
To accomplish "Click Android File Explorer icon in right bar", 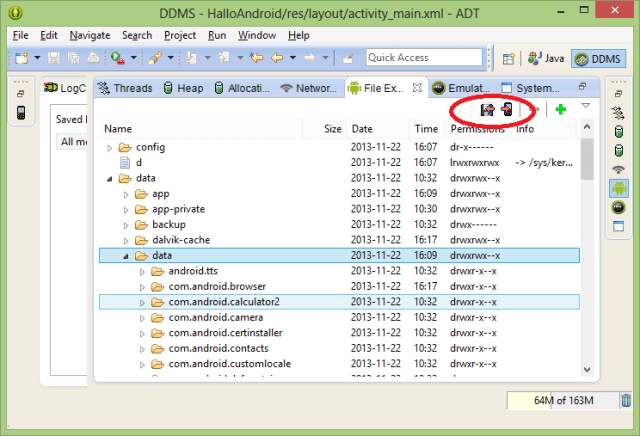I will pyautogui.click(x=619, y=188).
